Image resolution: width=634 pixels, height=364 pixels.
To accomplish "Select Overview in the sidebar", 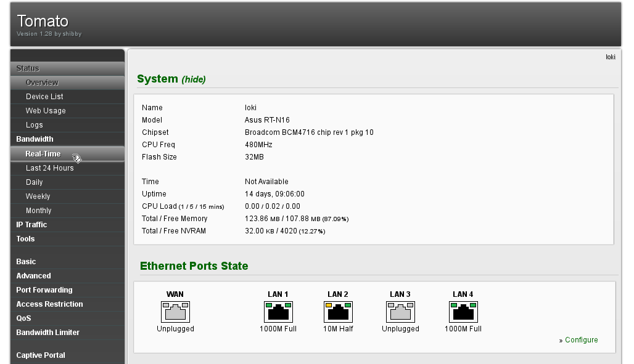I will 67,83.
